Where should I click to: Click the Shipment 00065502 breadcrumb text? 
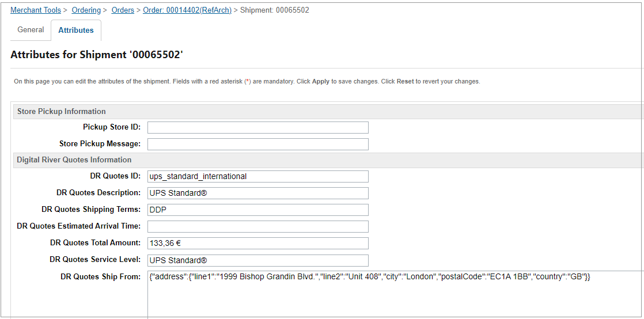274,10
